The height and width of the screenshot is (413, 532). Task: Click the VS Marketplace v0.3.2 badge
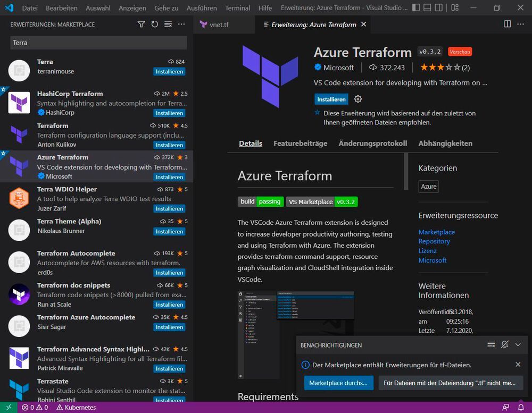click(x=322, y=202)
